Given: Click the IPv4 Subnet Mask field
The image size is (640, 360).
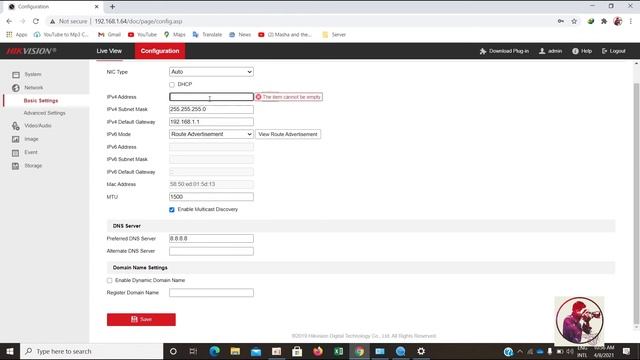Looking at the screenshot, I should point(211,109).
